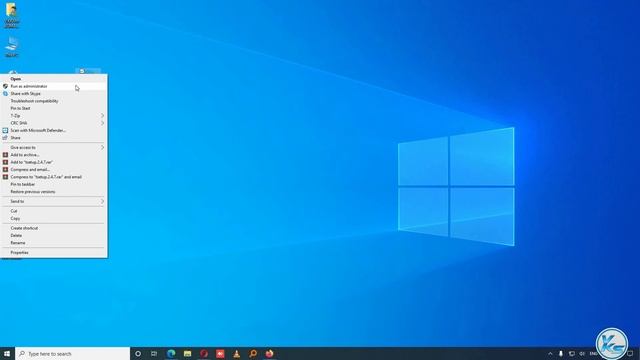Open the VLC cone icon
Viewport: 640px width, 360px height.
tap(236, 353)
